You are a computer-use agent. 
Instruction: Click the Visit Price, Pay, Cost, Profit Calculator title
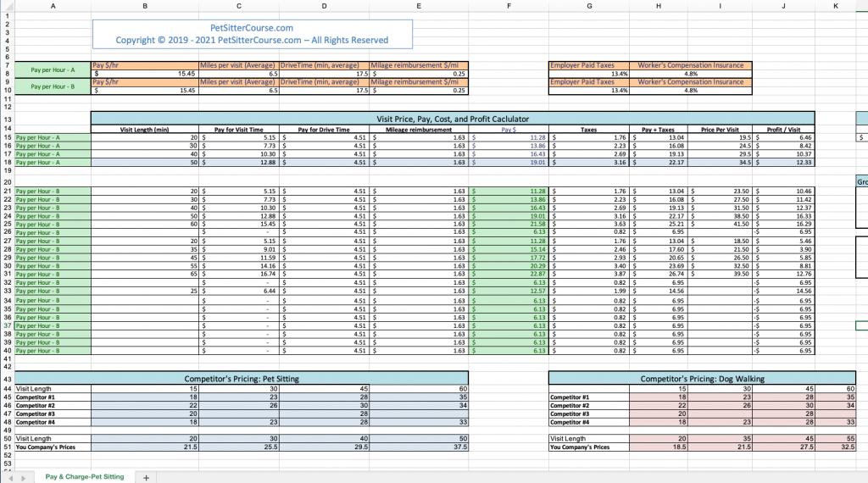tap(452, 119)
